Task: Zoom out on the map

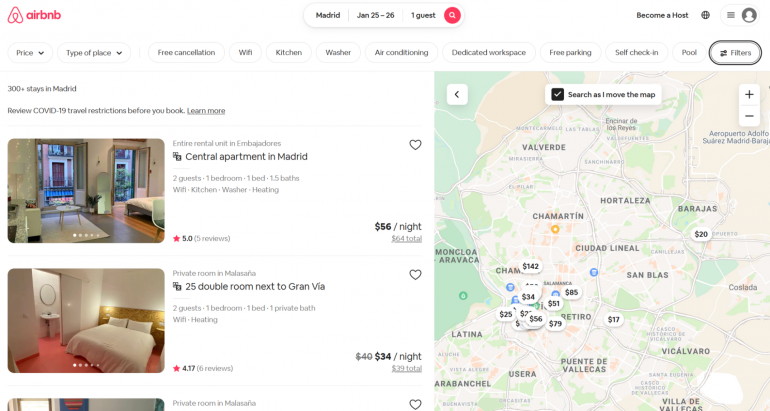Action: click(x=749, y=116)
